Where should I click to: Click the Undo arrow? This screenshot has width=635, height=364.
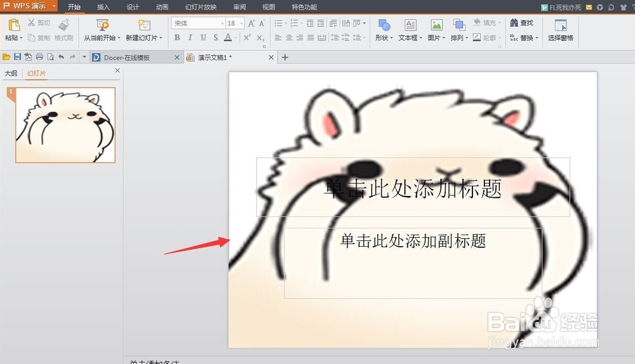pos(61,57)
